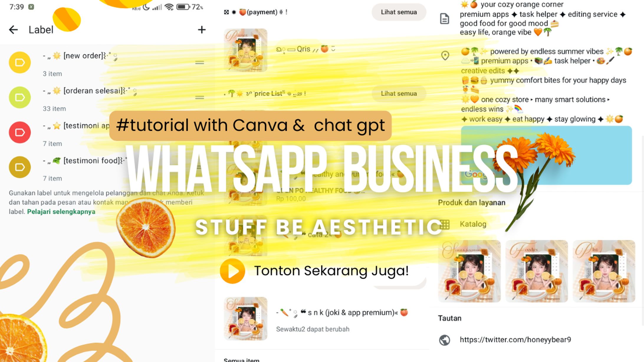
Task: Open the Qris payment item thumbnail
Action: click(246, 50)
